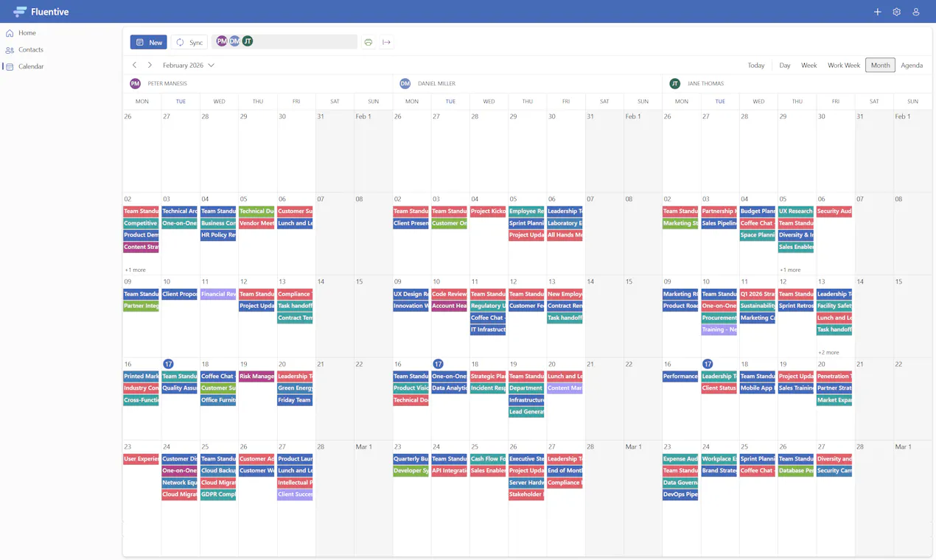The height and width of the screenshot is (560, 936).
Task: Open 'Technical Arc' event on Peter's calendar
Action: tap(180, 211)
